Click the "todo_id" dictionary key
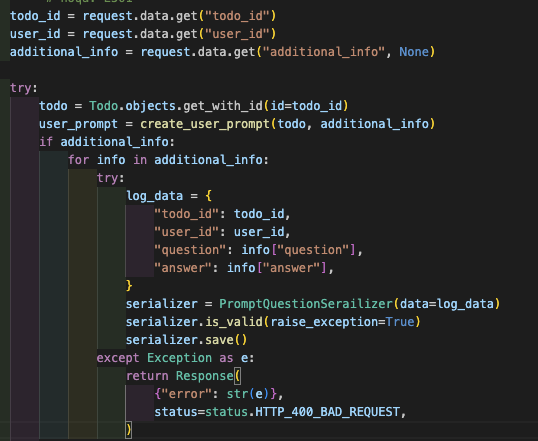The image size is (538, 441). coord(186,214)
